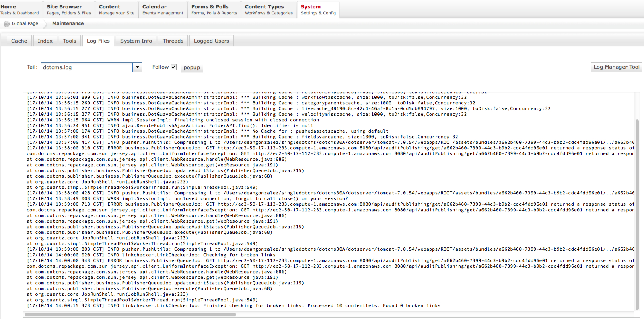The width and height of the screenshot is (644, 319).
Task: Switch to the Index tab
Action: click(x=45, y=41)
